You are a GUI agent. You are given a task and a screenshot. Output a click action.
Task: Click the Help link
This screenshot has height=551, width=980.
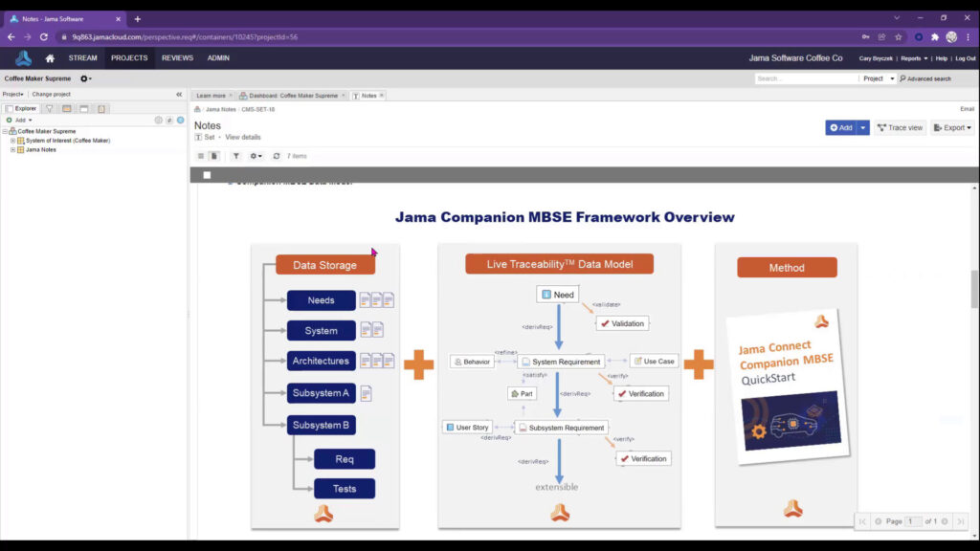(942, 58)
